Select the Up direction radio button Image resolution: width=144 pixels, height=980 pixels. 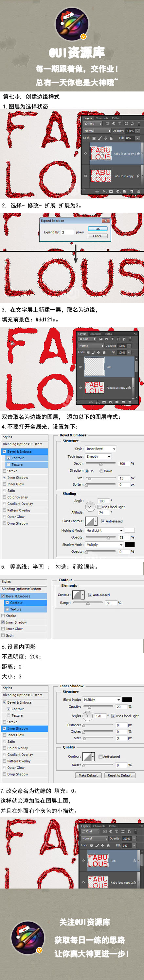87,471
